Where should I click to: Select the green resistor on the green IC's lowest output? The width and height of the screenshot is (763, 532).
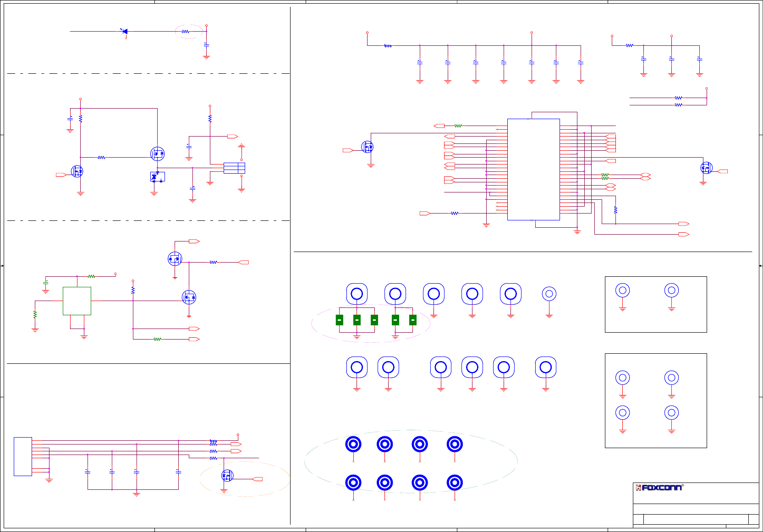(x=158, y=339)
